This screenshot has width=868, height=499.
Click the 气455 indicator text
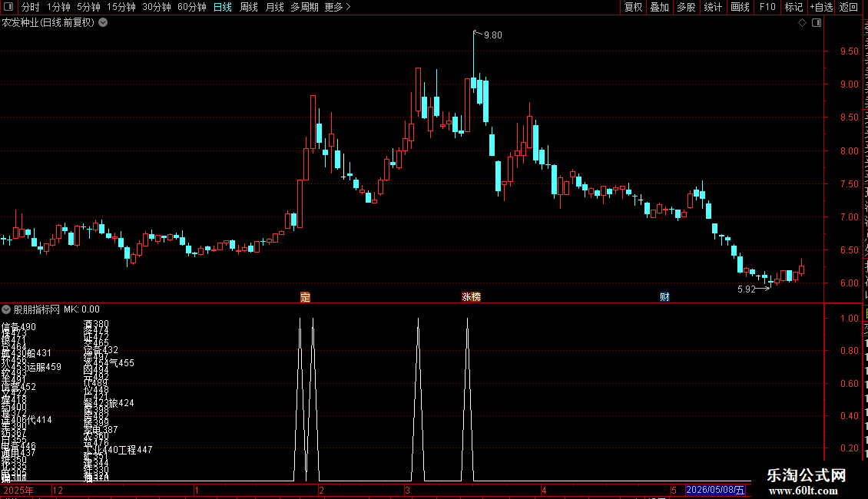[x=121, y=363]
